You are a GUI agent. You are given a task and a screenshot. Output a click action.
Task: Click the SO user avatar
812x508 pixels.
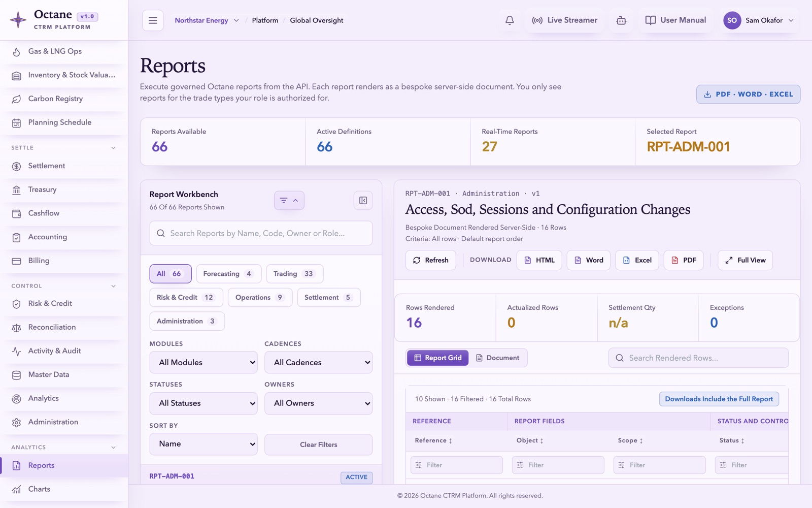click(x=732, y=20)
